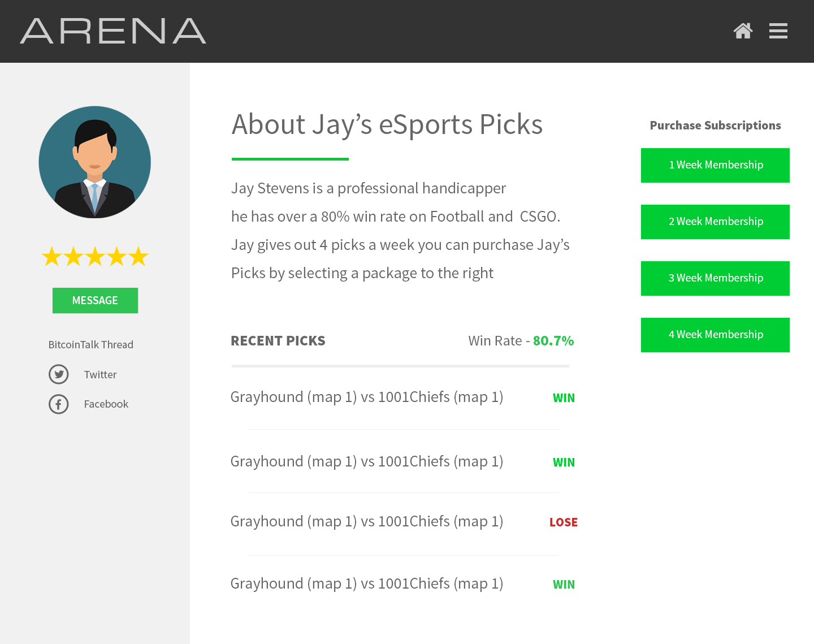
Task: Click Jay's profile avatar
Action: 95,162
